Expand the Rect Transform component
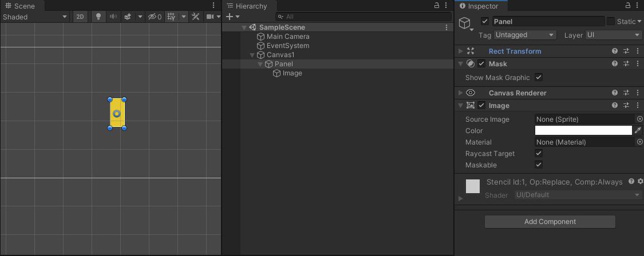Screen dimensions: 644x256 (460, 51)
